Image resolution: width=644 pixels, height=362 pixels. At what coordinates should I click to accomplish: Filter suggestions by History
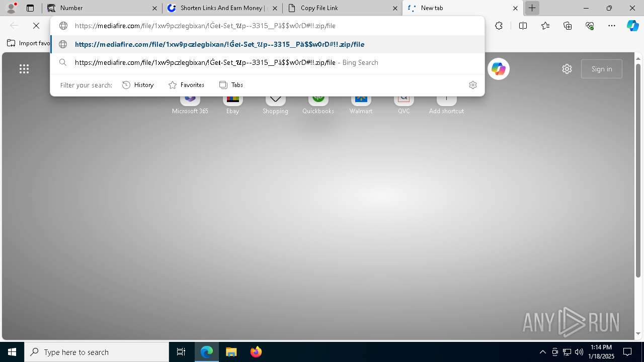click(138, 85)
